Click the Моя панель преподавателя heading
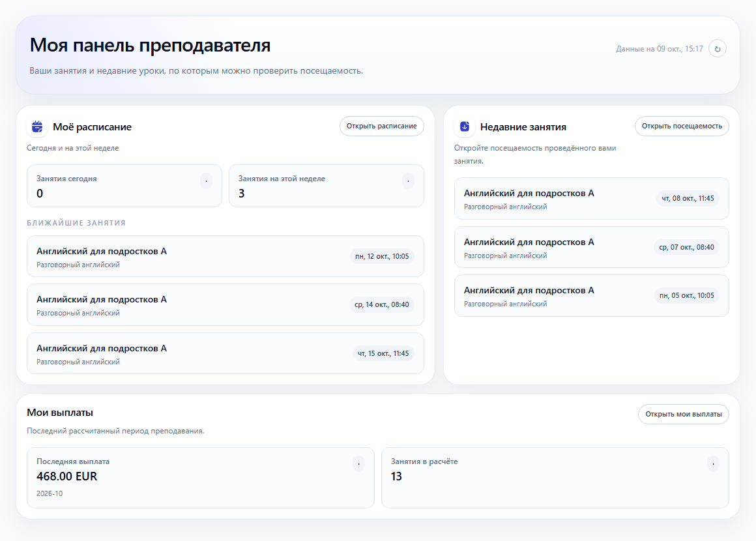 point(150,46)
